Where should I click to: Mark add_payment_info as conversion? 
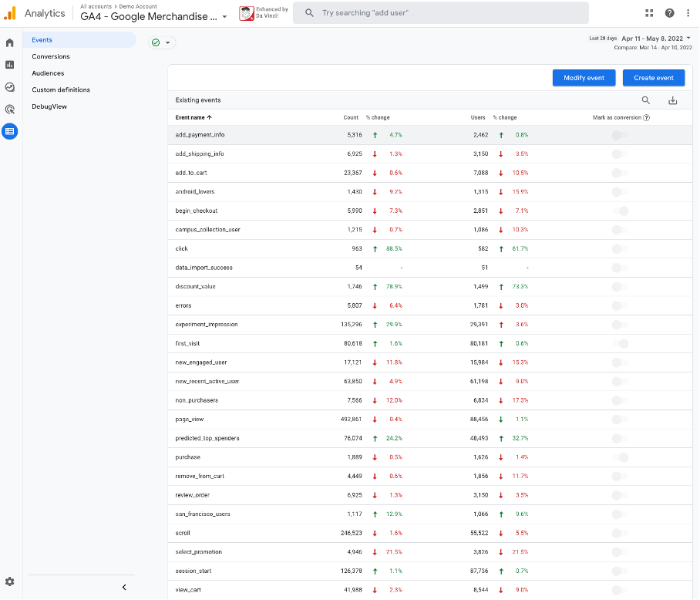click(x=620, y=135)
